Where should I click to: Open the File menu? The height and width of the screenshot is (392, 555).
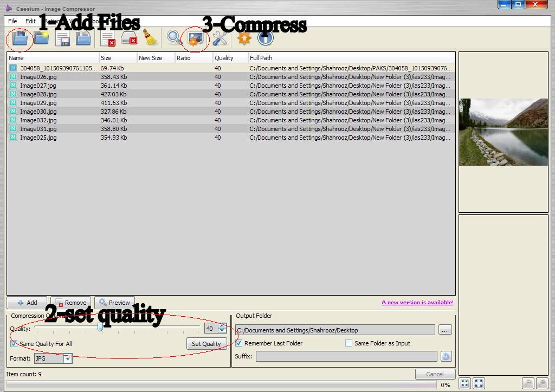[x=12, y=21]
